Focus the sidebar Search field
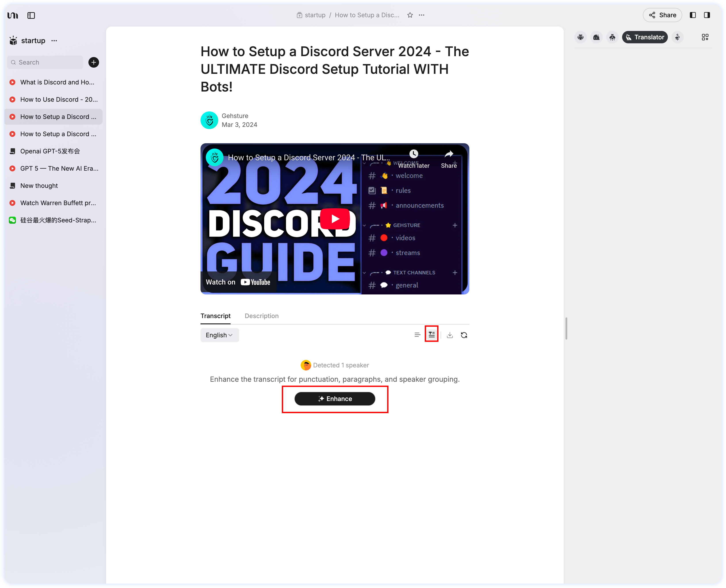Image resolution: width=726 pixels, height=588 pixels. 45,62
